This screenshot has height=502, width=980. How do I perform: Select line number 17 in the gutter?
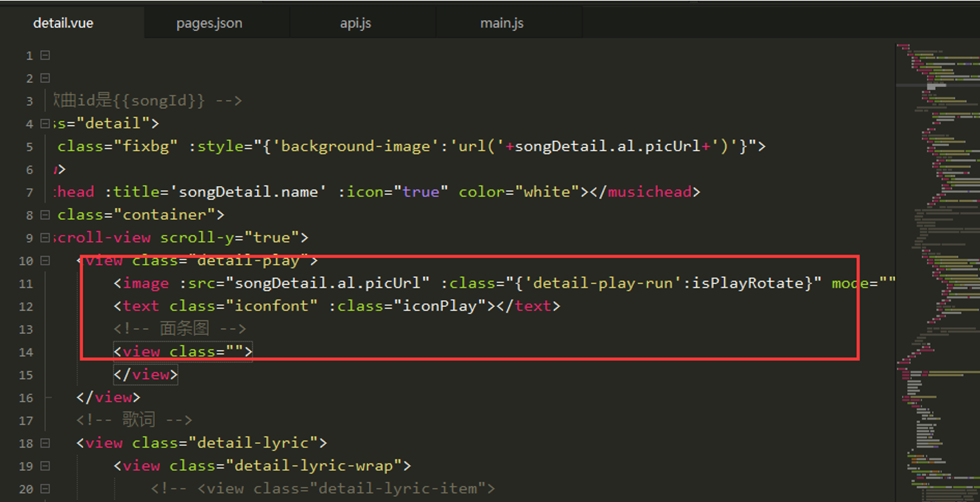(x=26, y=420)
